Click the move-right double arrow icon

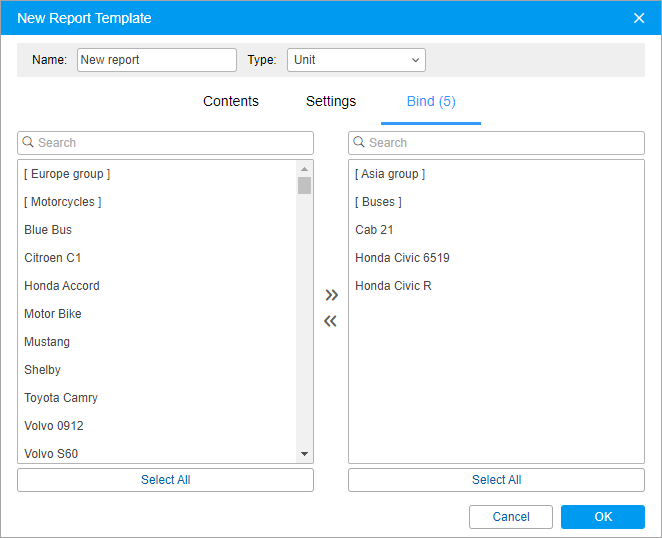(331, 295)
